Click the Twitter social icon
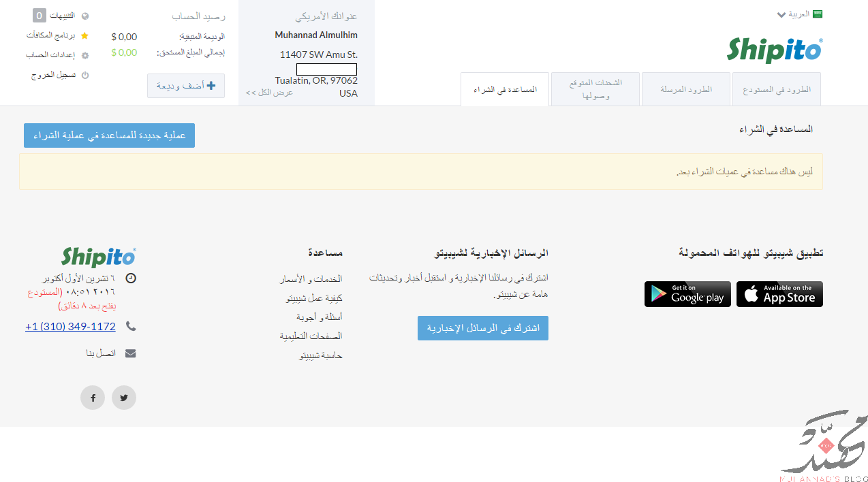 pos(124,398)
